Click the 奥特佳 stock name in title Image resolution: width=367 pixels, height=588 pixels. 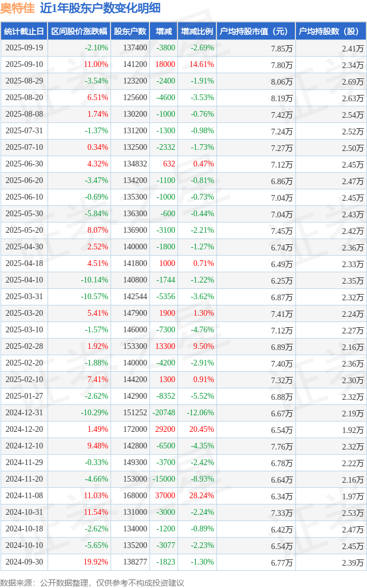[x=18, y=8]
